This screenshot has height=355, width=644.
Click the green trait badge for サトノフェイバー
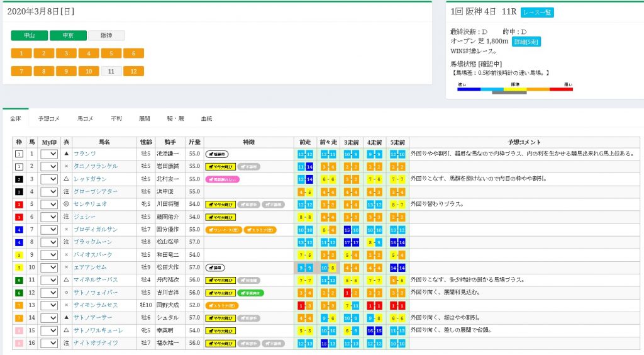tap(252, 292)
